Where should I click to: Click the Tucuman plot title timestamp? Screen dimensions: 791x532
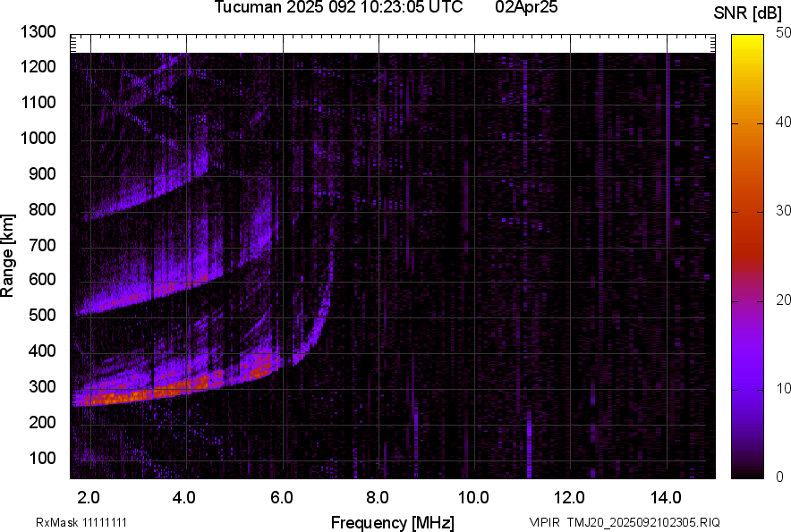(338, 8)
